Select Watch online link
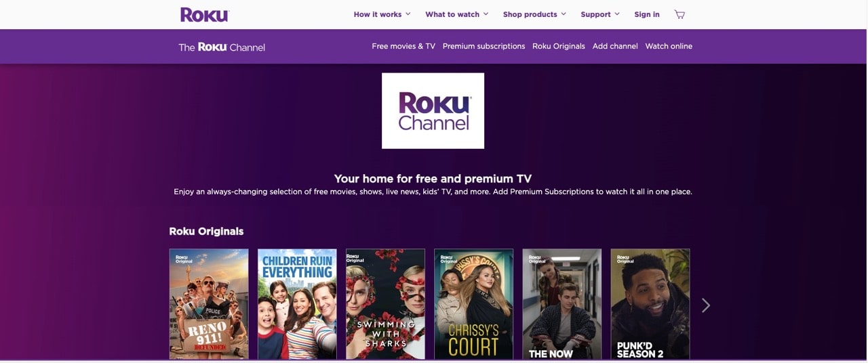868x363 pixels. (669, 46)
